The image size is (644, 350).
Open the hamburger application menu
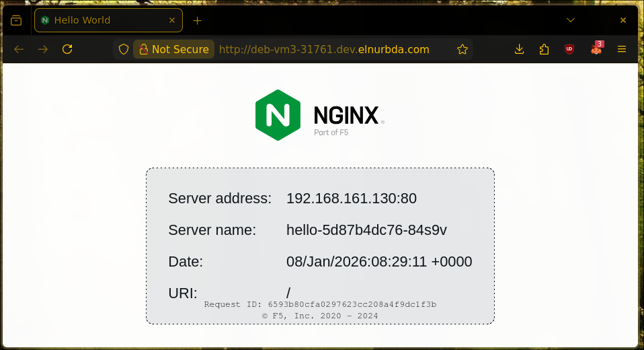(622, 49)
